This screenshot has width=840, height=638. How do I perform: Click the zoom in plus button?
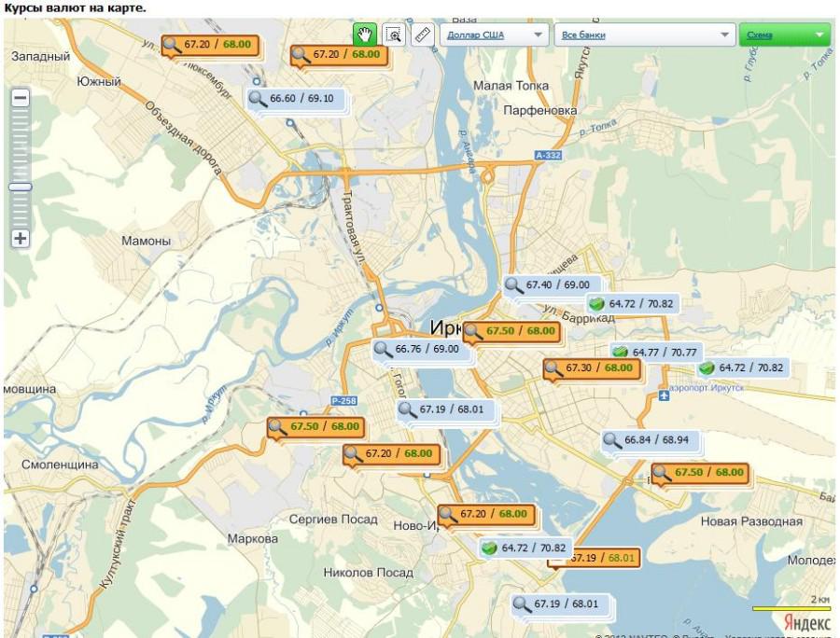21,238
